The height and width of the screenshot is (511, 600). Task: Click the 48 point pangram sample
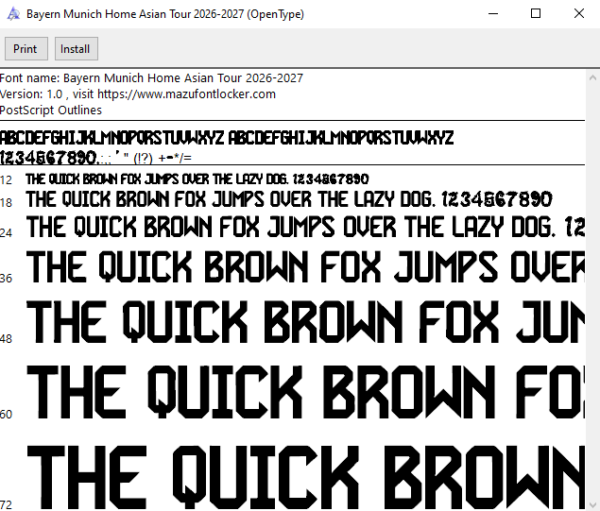coord(305,322)
